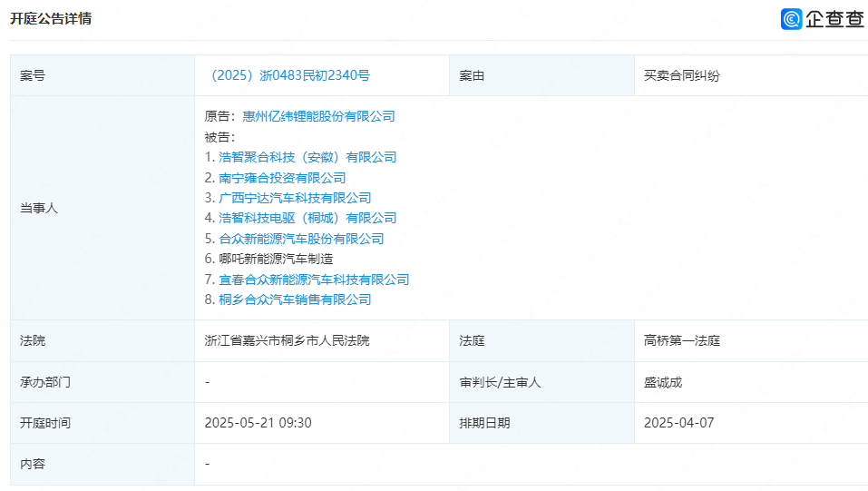This screenshot has width=868, height=491.
Task: Select hearing time 2025-05-21 09:30
Action: pos(258,423)
